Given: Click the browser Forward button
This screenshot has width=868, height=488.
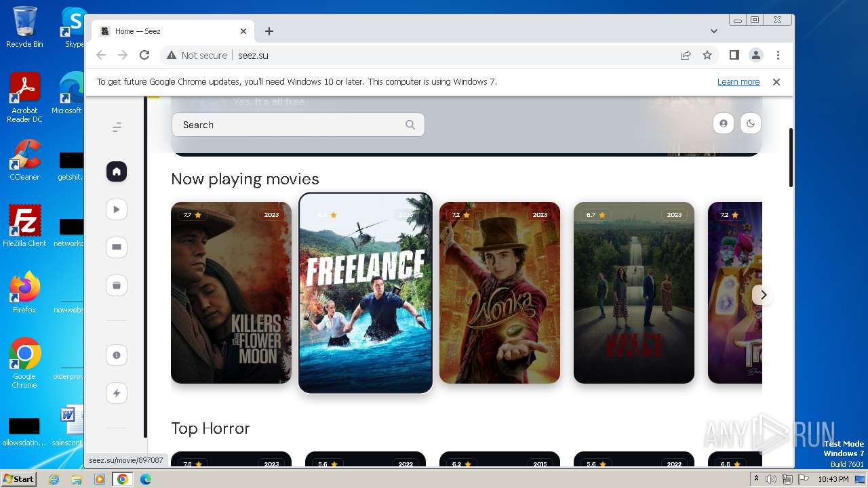Looking at the screenshot, I should (123, 56).
